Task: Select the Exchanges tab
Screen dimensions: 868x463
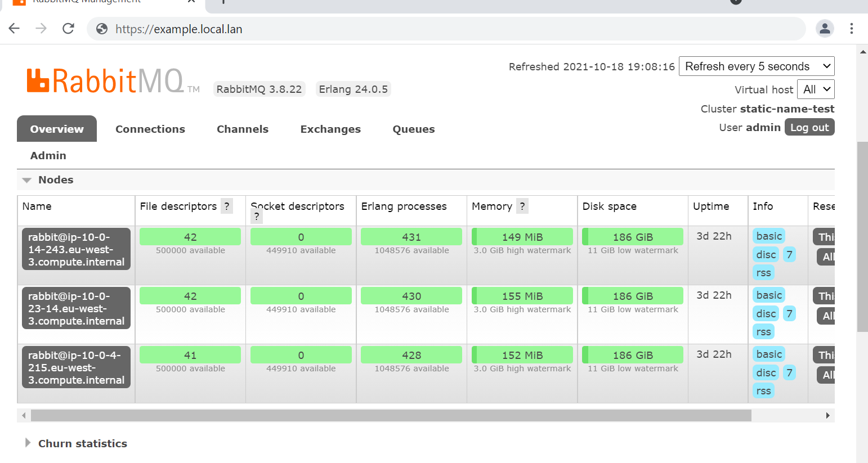Action: (x=330, y=129)
